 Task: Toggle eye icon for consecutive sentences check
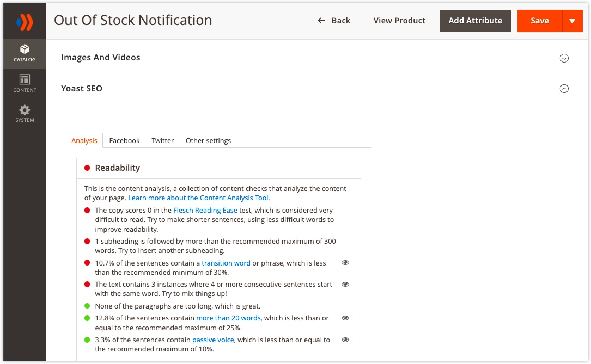coord(345,285)
